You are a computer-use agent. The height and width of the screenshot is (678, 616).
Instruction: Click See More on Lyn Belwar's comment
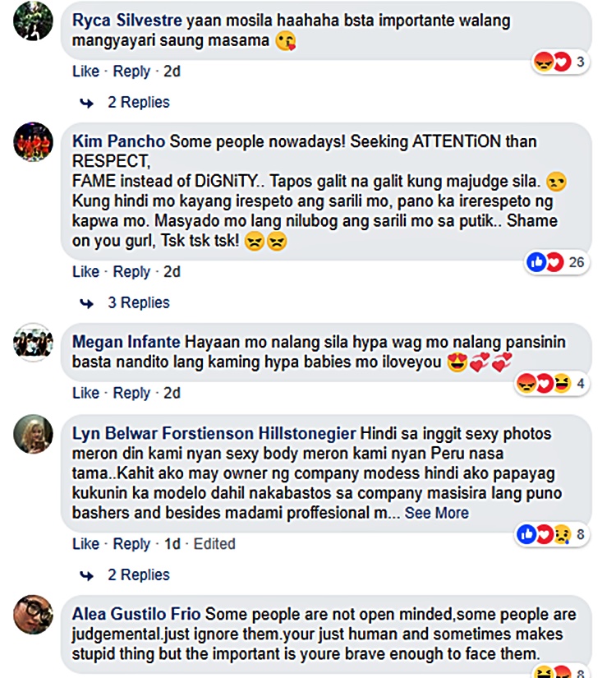pyautogui.click(x=436, y=513)
